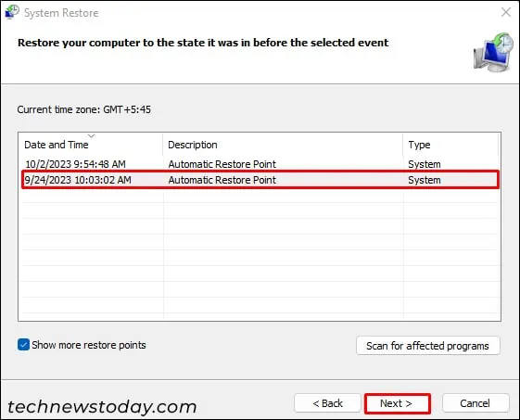The width and height of the screenshot is (520, 420).
Task: Click the Description column header
Action: point(283,145)
